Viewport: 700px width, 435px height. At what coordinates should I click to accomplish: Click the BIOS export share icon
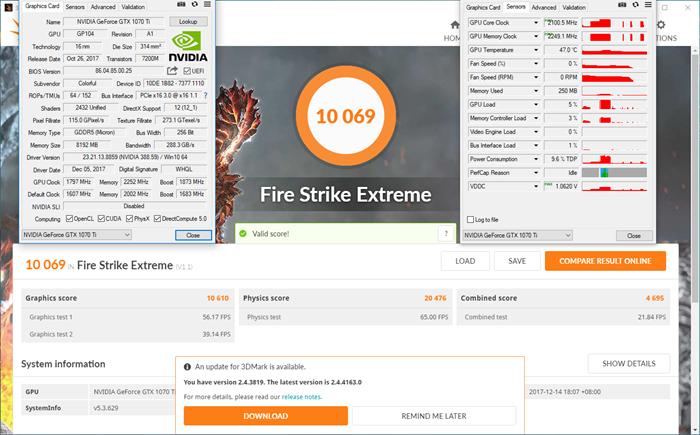coord(172,71)
